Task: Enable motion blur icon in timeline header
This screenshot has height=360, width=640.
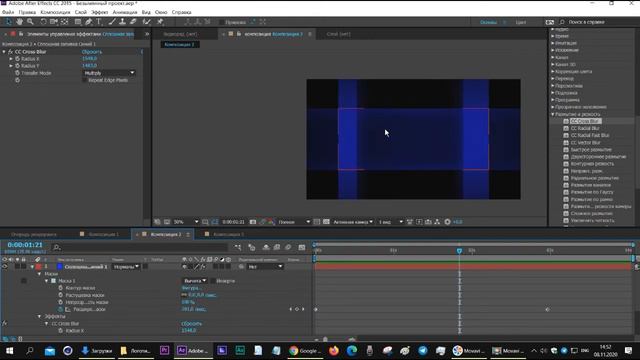Action: 288,247
